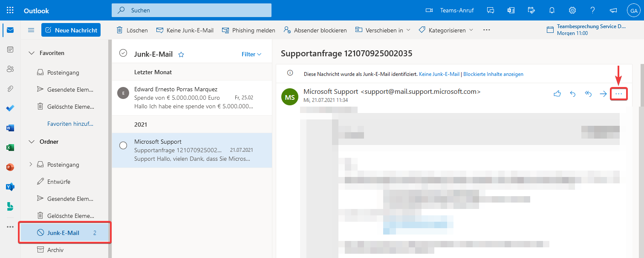Open the app launcher grid
Screen dimensions: 644x258
click(10, 10)
